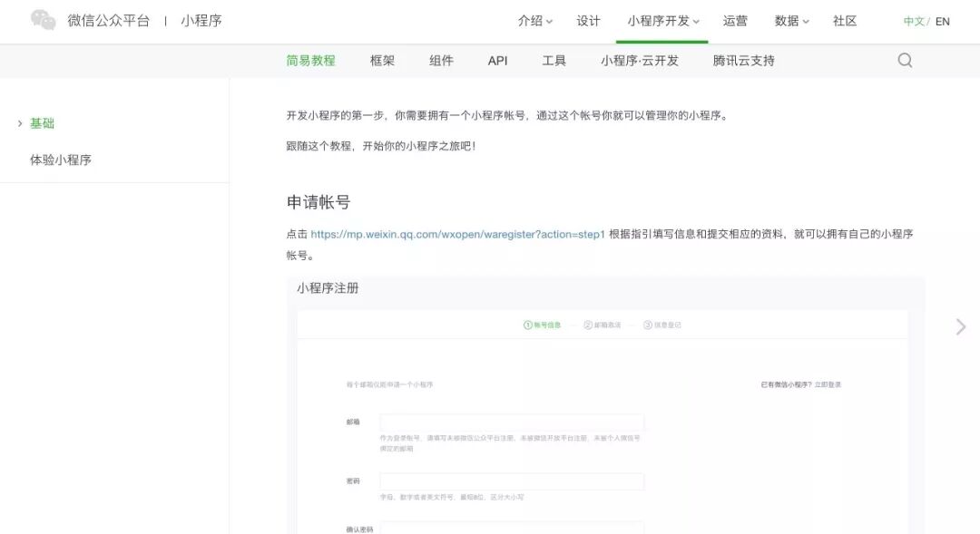
Task: Click the 跟随这个教程 paragraph text
Action: pos(381,146)
